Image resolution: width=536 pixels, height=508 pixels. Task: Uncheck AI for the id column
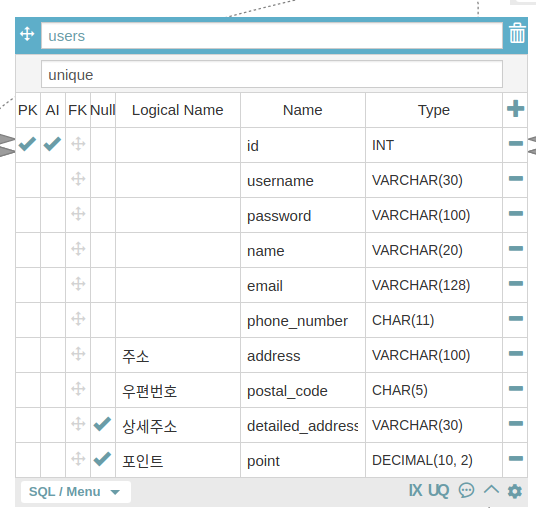coord(53,144)
